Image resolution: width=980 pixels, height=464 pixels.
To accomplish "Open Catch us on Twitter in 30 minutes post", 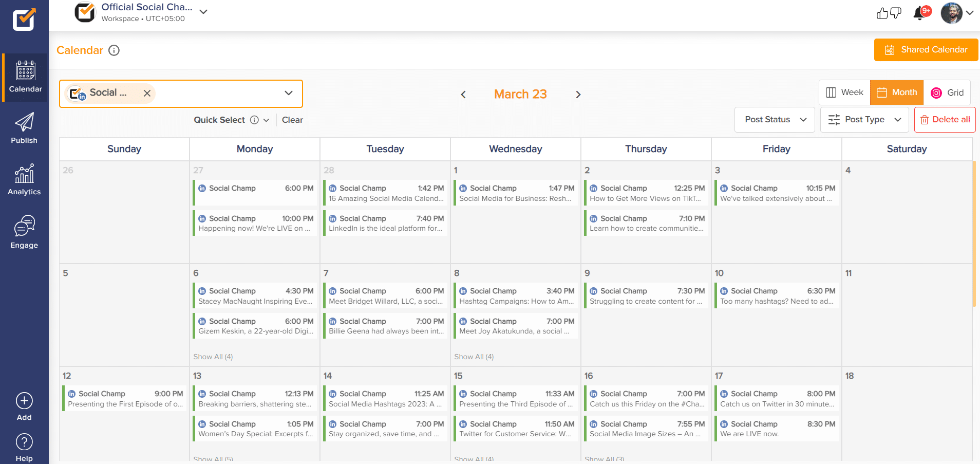I will (777, 398).
